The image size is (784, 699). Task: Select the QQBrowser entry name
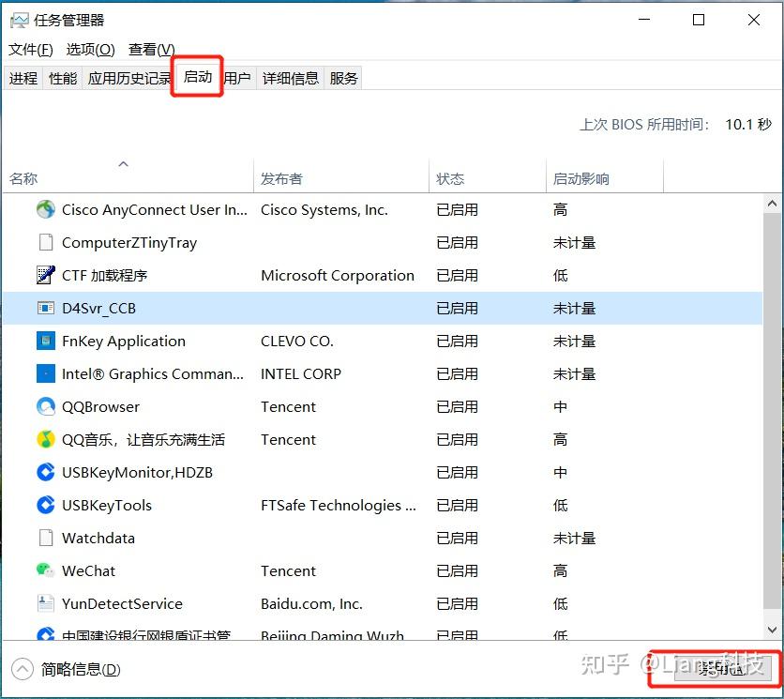[100, 407]
